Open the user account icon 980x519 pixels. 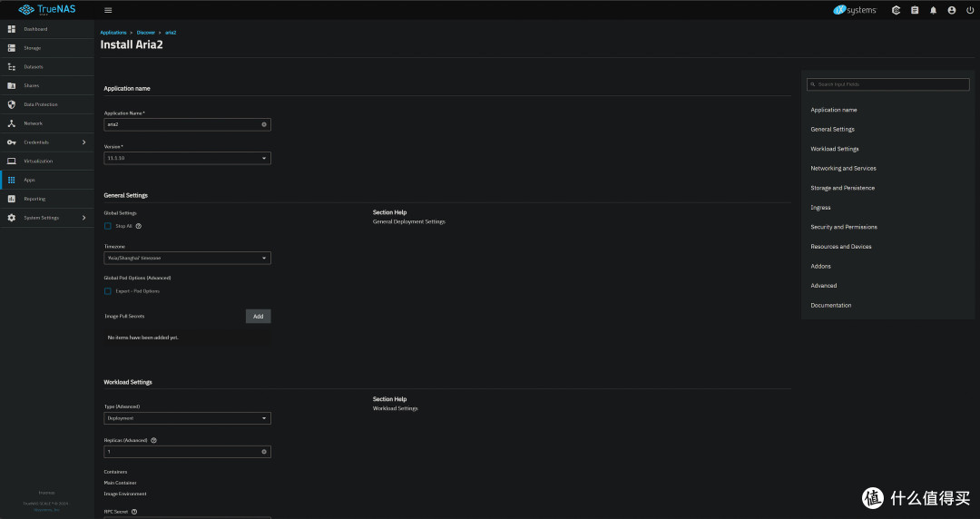pos(951,10)
